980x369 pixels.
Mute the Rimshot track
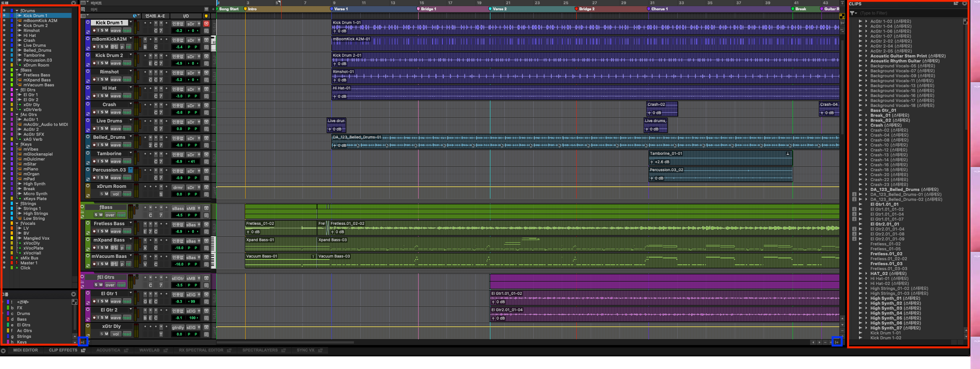(106, 80)
